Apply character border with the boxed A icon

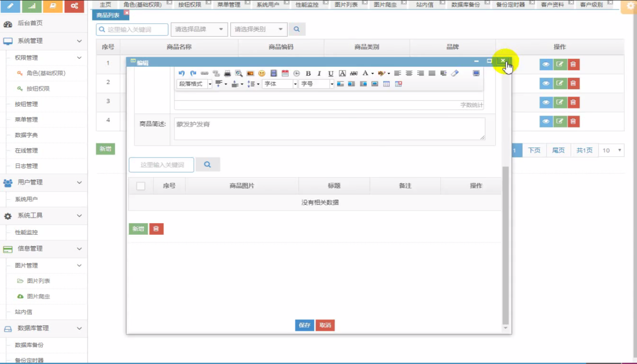point(342,73)
